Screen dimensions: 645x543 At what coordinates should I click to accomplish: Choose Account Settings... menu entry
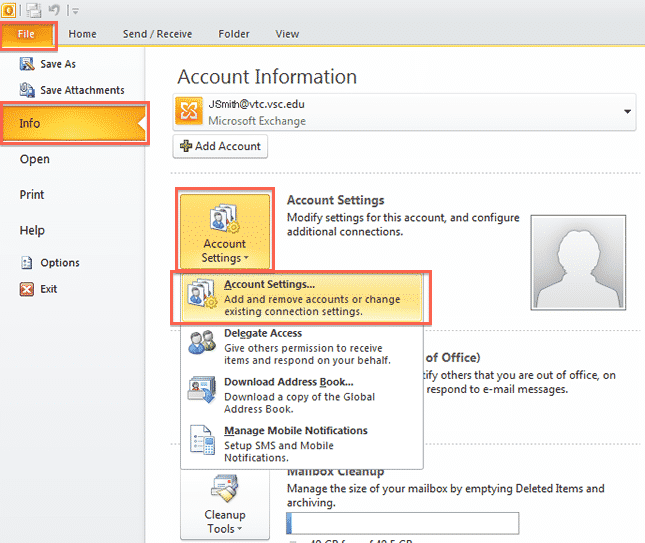(x=302, y=297)
